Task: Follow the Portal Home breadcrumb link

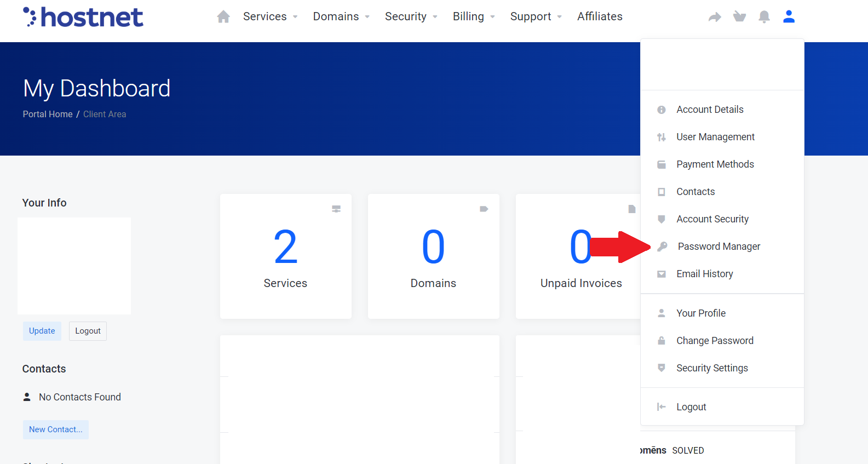Action: 48,114
